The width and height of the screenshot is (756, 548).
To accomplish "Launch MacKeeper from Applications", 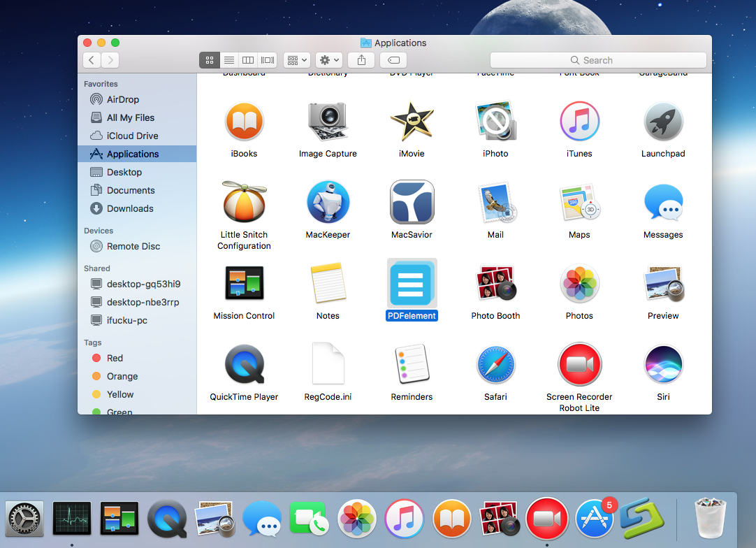I will tap(328, 202).
